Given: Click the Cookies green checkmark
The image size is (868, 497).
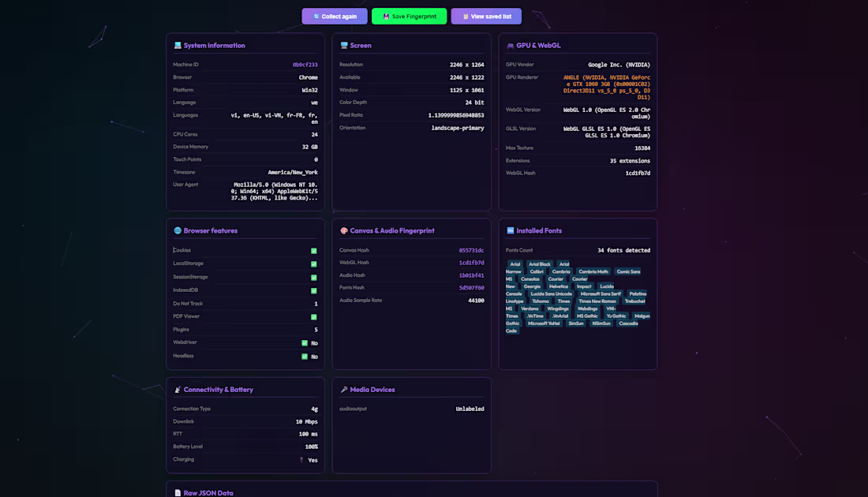Looking at the screenshot, I should click(314, 251).
